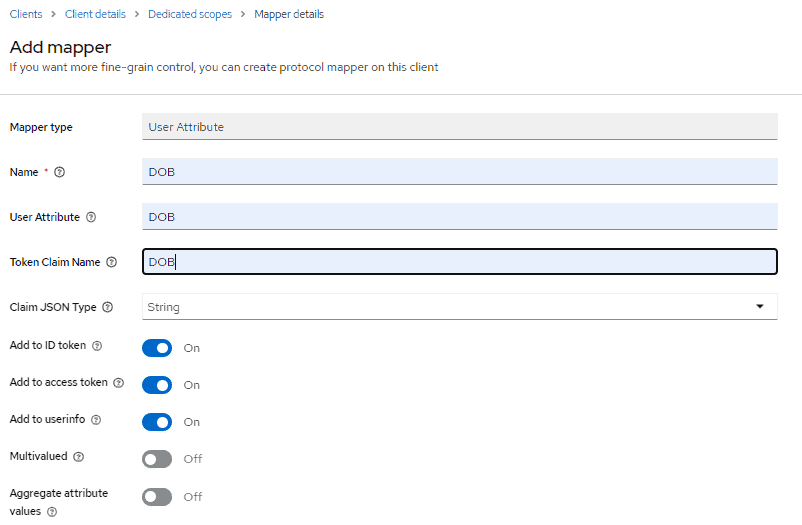The width and height of the screenshot is (802, 525).
Task: Click help icon beside Add to access token
Action: pos(119,383)
